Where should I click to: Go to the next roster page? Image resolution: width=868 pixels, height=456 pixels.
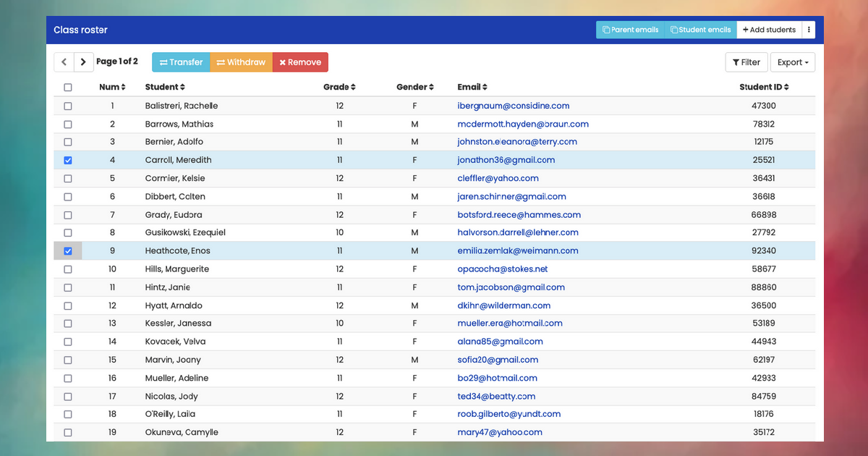coord(83,62)
